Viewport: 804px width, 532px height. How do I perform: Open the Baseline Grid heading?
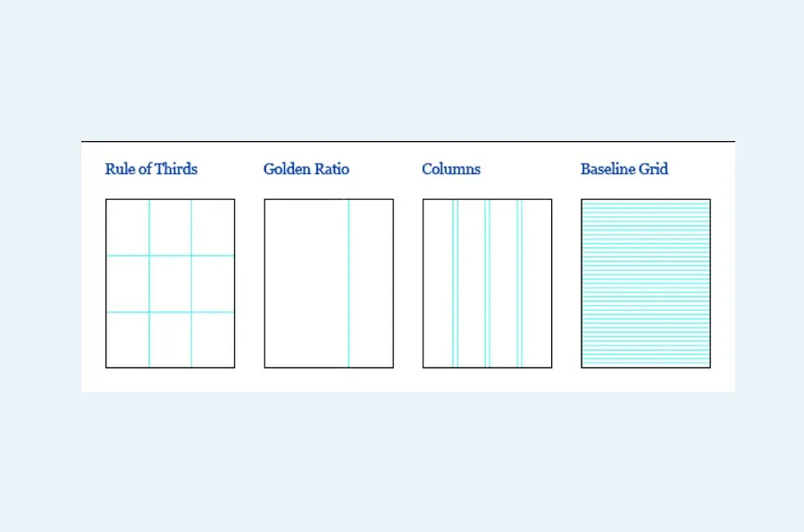(x=624, y=169)
